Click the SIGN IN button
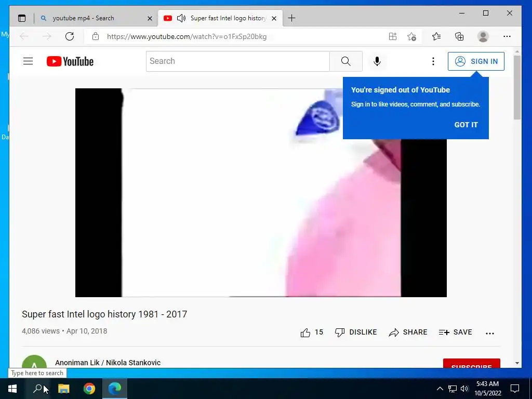 476,61
